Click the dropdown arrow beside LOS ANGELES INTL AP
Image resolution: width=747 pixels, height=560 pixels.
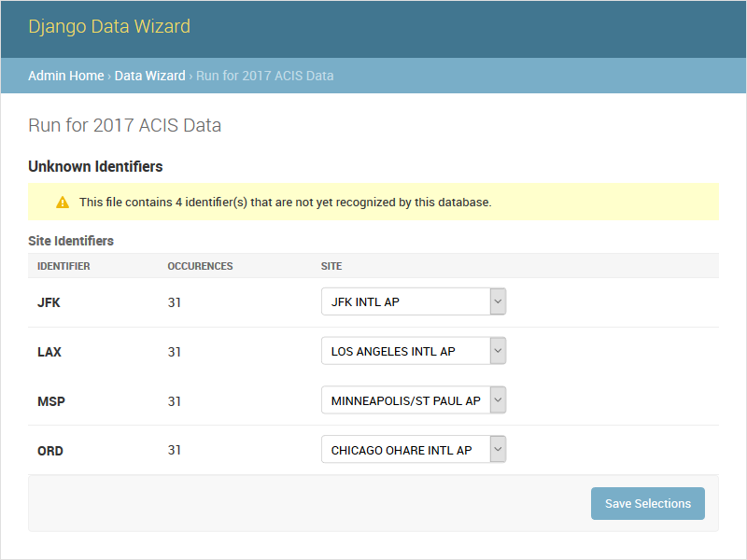(x=498, y=350)
